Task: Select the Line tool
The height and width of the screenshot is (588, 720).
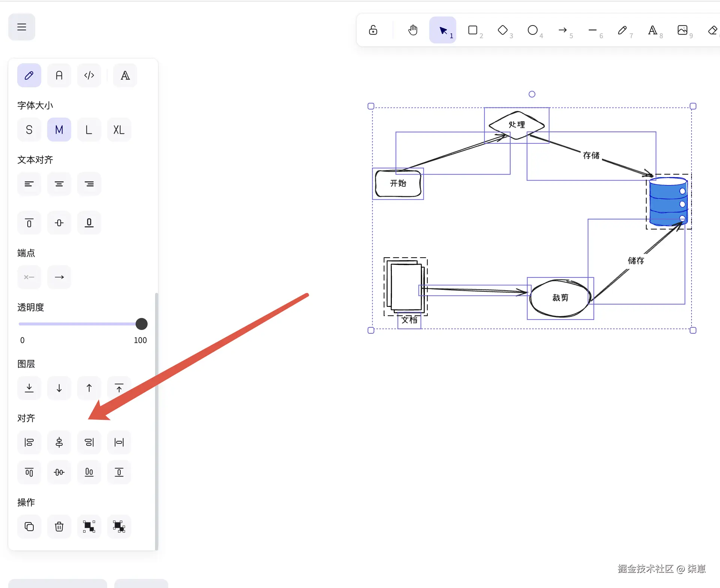Action: [592, 30]
